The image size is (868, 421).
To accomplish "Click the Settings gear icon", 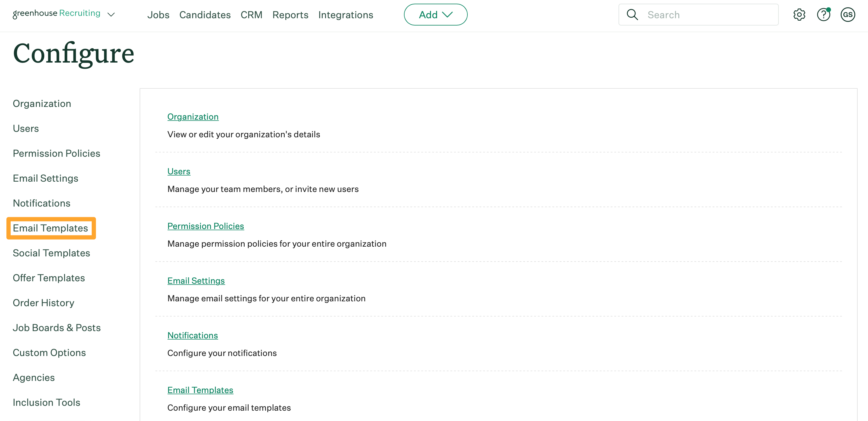I will point(799,14).
